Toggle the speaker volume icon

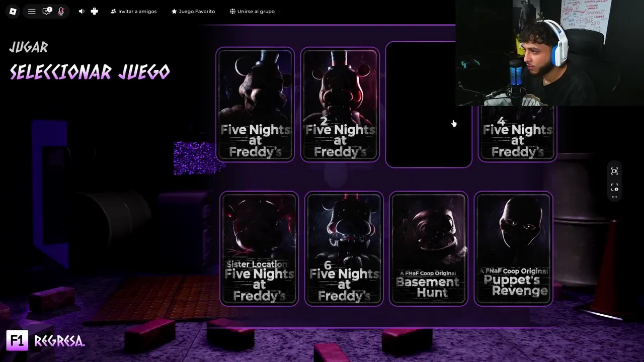pos(82,11)
